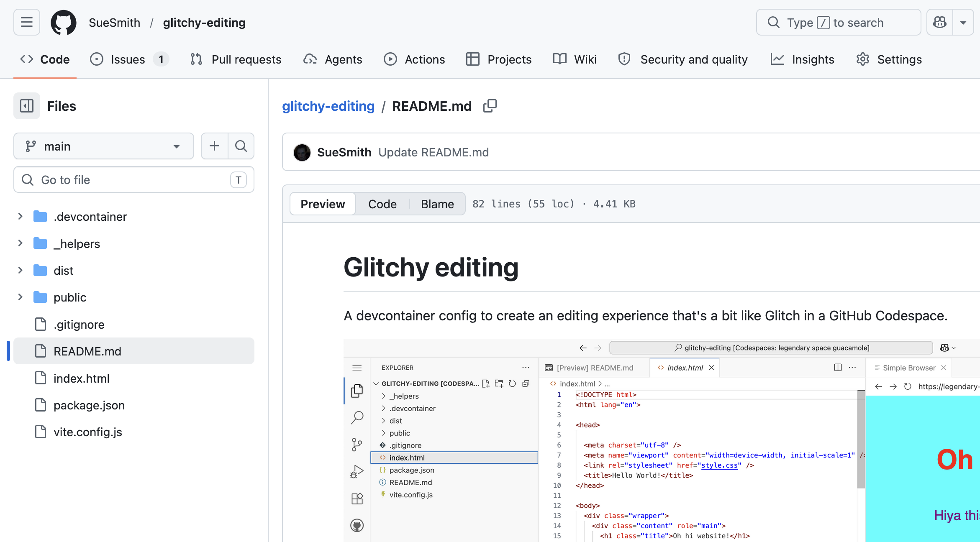Viewport: 980px width, 542px height.
Task: Open the Update README.md commit message
Action: click(434, 152)
